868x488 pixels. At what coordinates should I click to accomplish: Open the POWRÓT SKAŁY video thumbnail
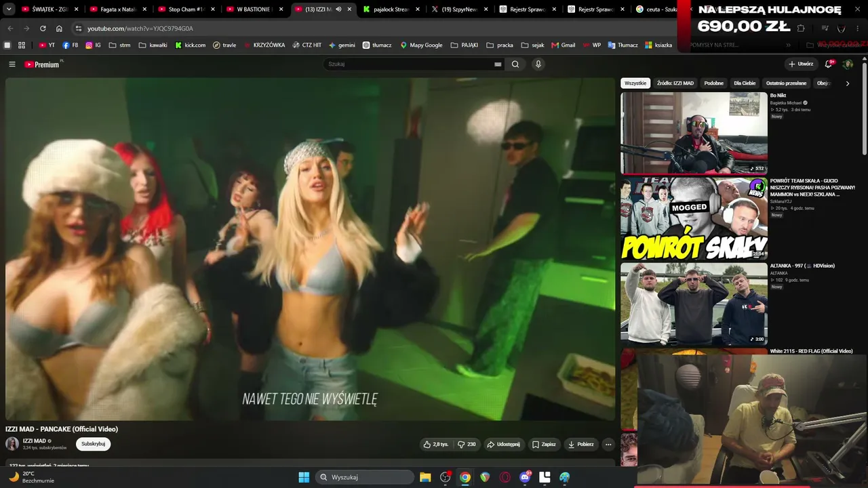tap(694, 219)
